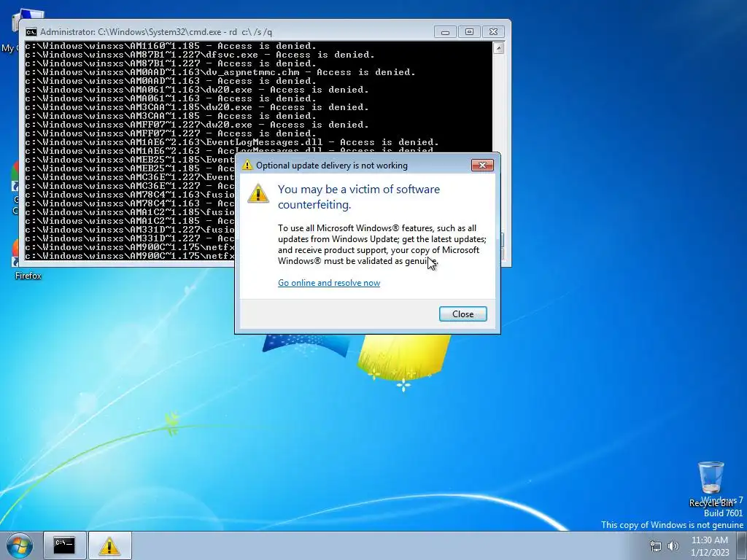Click the line containing dv_aspnetmmc.chm
747x560 pixels.
click(x=220, y=72)
